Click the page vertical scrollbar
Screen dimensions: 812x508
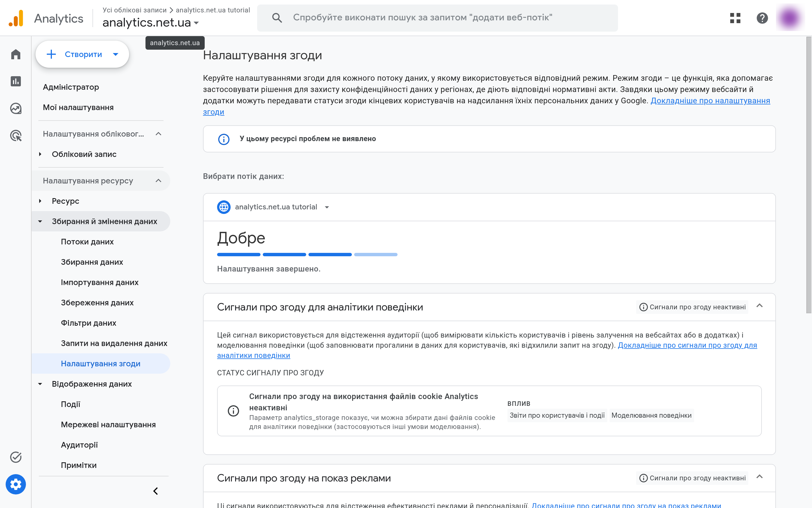(809, 175)
